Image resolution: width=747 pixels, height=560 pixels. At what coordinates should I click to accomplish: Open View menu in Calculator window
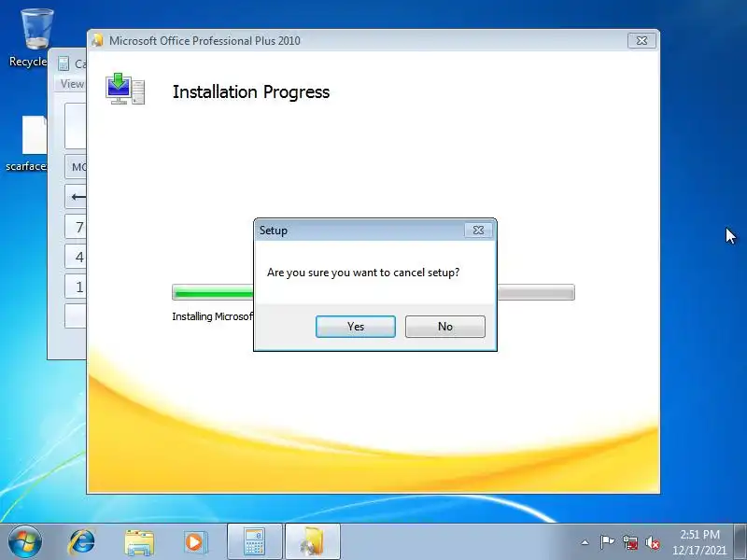tap(72, 84)
